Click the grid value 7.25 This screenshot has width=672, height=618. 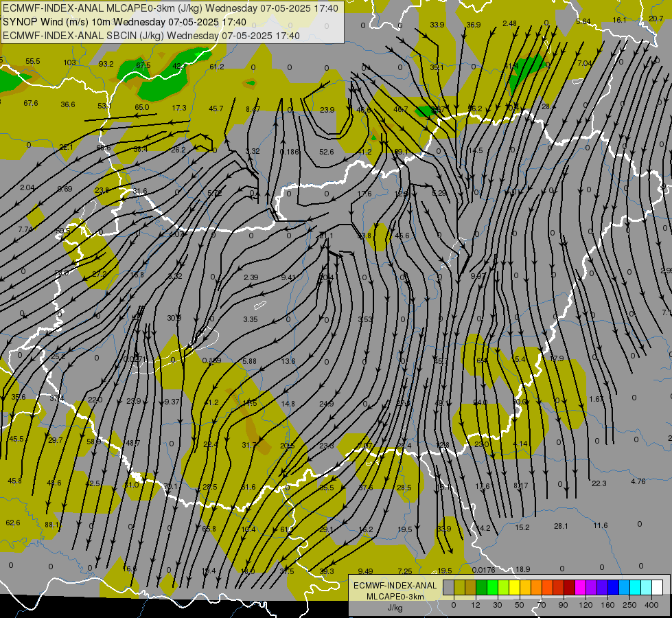(405, 571)
